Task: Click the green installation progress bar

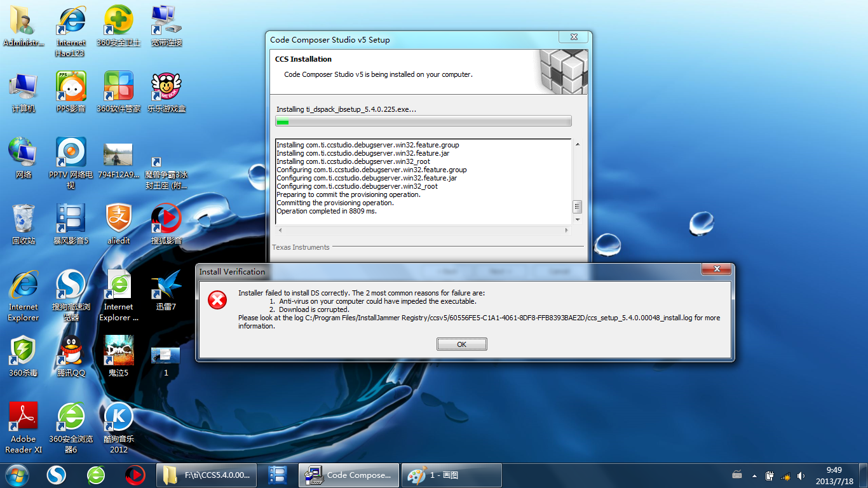Action: coord(423,121)
